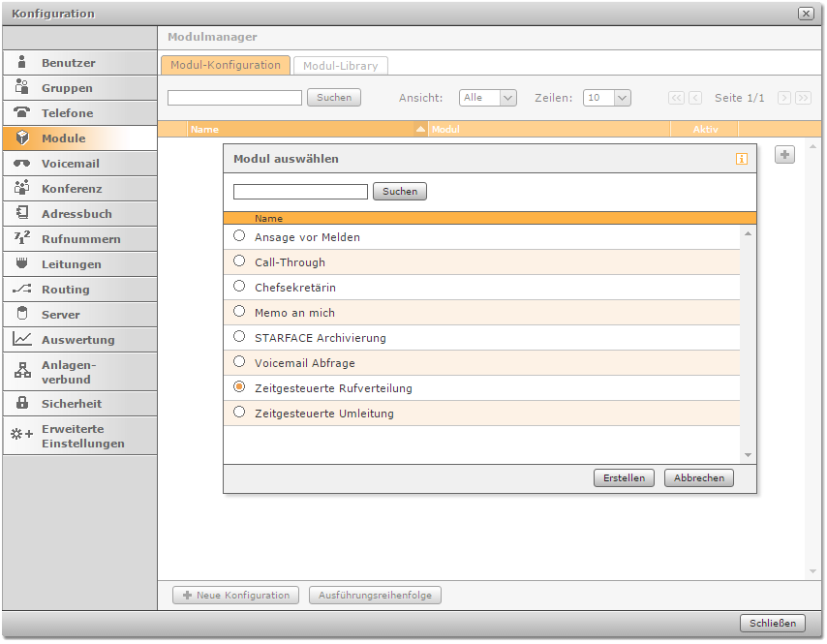This screenshot has height=644, width=827.
Task: Click the info icon in Modul auswählen dialog
Action: pos(742,159)
